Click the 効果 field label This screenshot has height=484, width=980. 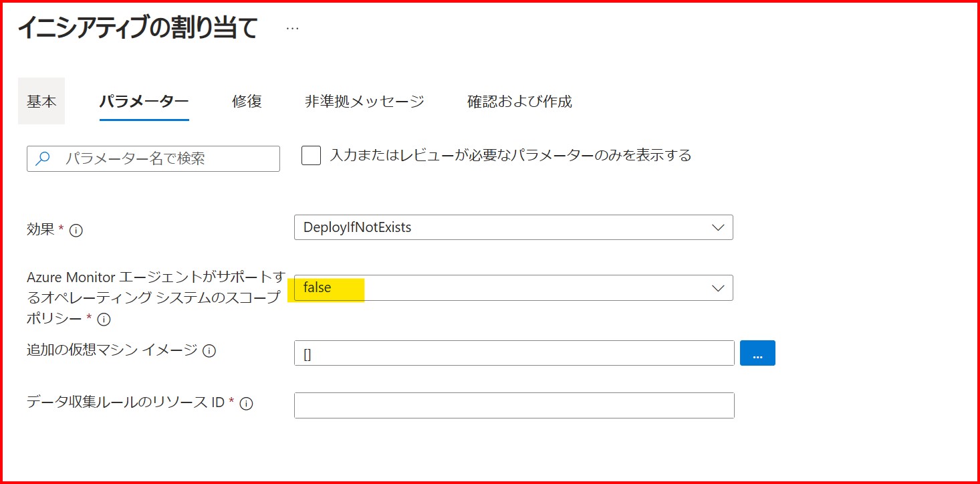tap(41, 229)
